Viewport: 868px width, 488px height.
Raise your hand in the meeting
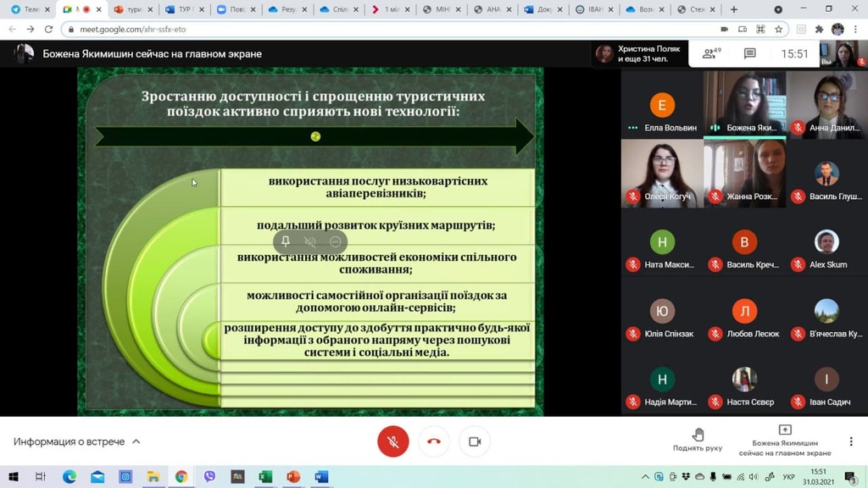[698, 440]
